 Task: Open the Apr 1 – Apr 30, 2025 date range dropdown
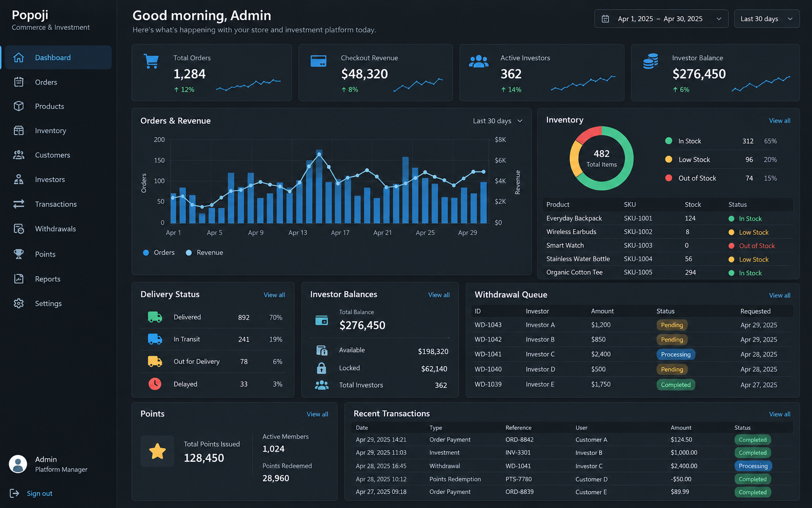[x=661, y=19]
